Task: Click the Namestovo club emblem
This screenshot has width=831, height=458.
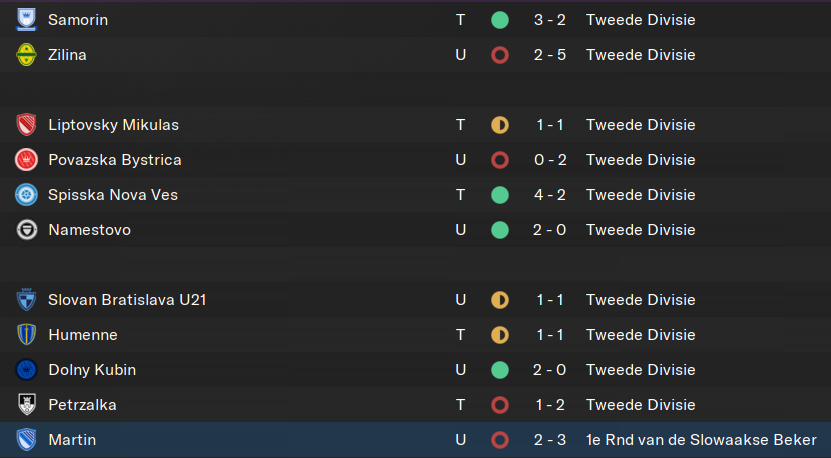Action: (x=26, y=230)
